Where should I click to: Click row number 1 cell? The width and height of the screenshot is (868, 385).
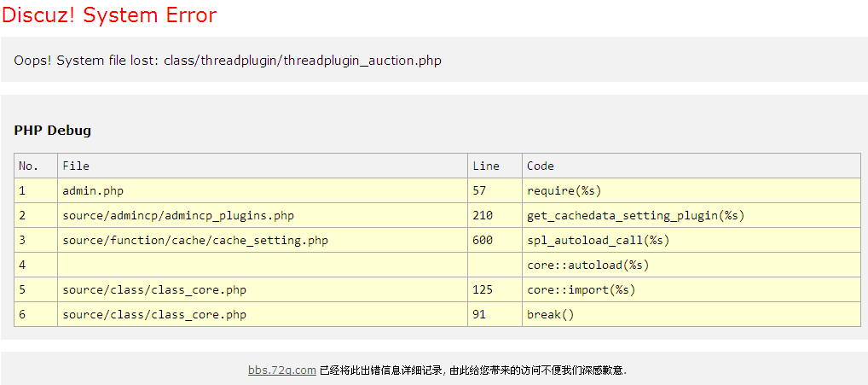pos(36,190)
